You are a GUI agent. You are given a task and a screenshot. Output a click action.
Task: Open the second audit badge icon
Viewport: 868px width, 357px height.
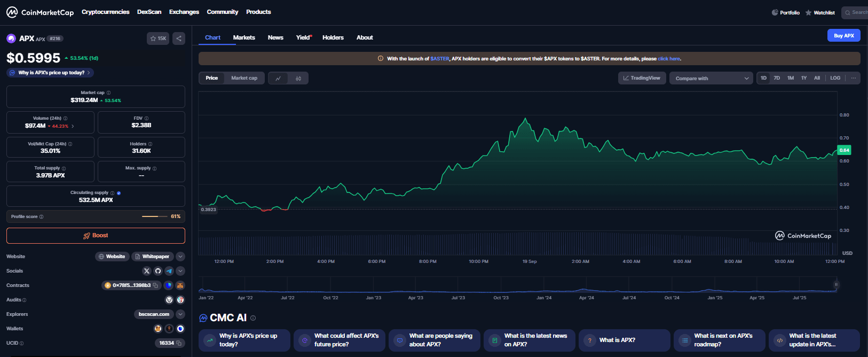point(180,300)
